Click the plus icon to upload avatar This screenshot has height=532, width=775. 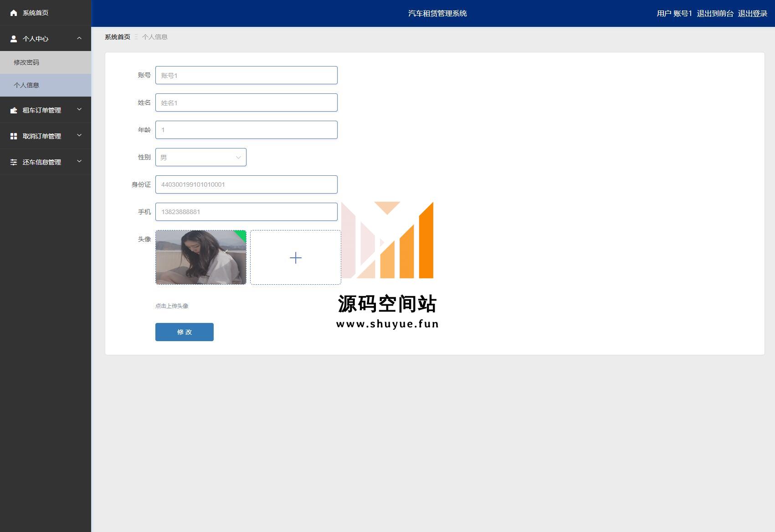click(x=295, y=258)
